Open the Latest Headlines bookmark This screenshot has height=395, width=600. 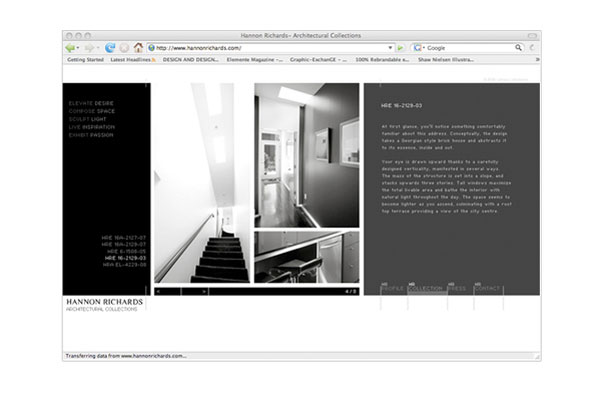tap(133, 60)
